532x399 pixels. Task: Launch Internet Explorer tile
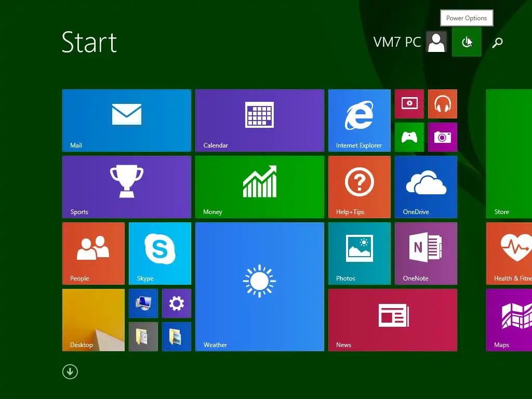pos(360,121)
